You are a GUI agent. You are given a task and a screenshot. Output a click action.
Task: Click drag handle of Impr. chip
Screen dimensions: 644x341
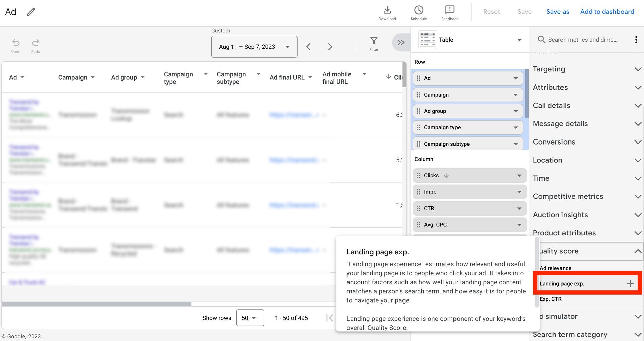point(418,192)
